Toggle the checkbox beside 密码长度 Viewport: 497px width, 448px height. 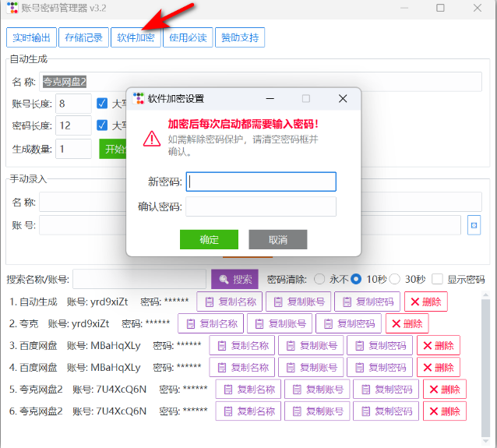(102, 125)
